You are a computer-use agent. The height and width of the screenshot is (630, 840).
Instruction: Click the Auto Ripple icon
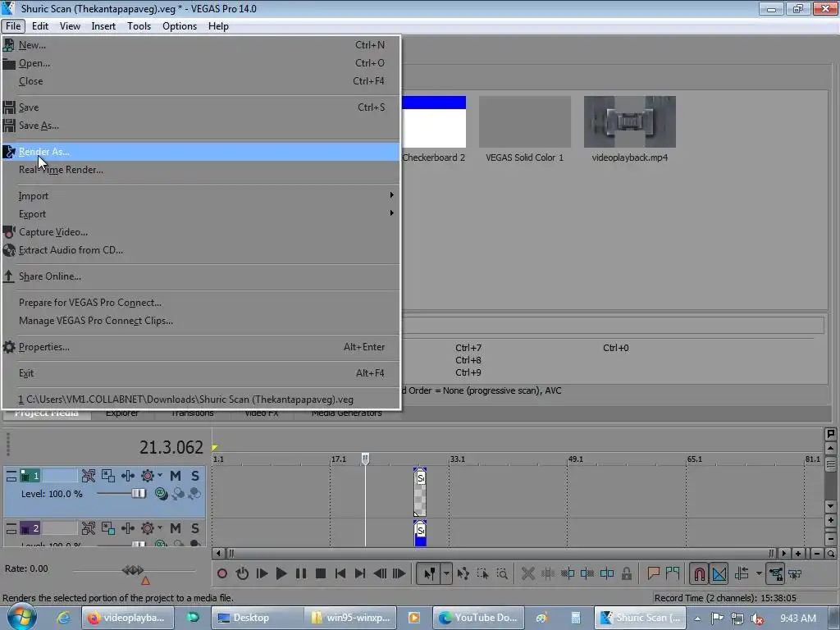click(742, 573)
